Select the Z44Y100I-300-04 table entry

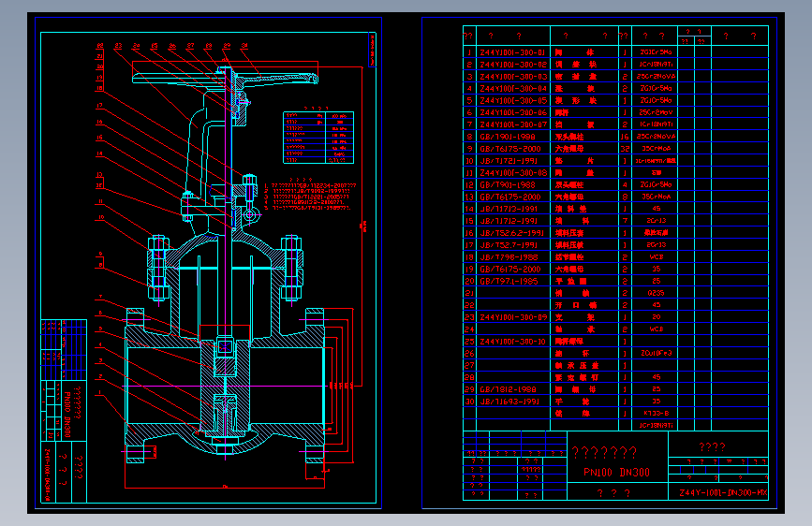click(512, 89)
